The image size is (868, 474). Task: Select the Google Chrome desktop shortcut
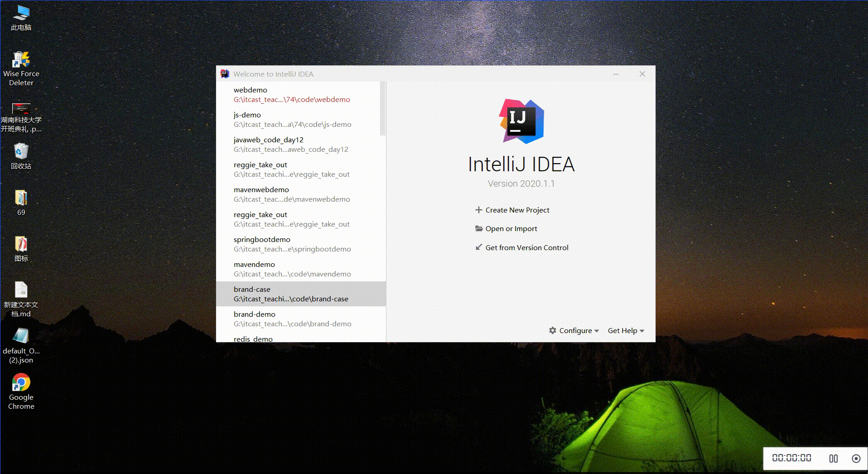(21, 392)
